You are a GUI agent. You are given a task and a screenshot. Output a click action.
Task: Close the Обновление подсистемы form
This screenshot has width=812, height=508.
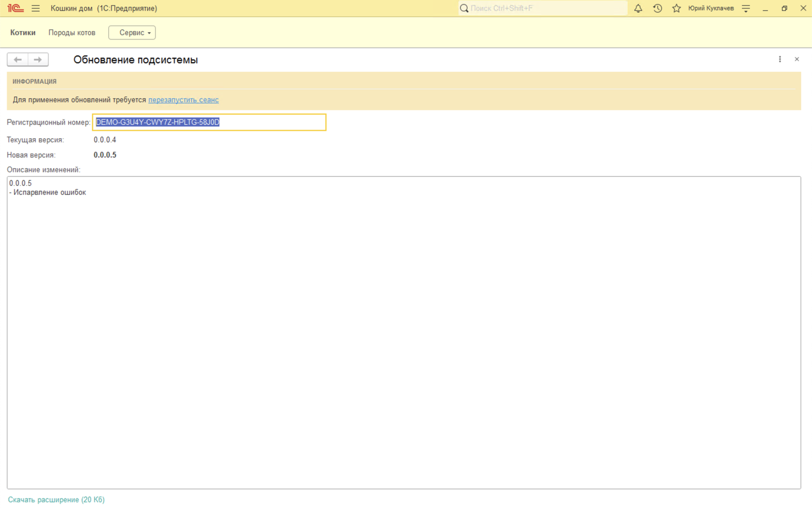click(x=797, y=59)
